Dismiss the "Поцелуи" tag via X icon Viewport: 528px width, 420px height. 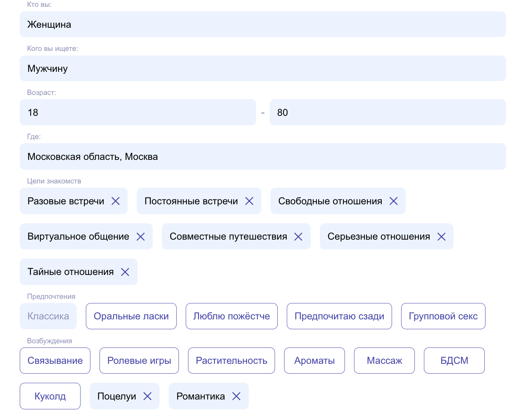(148, 396)
